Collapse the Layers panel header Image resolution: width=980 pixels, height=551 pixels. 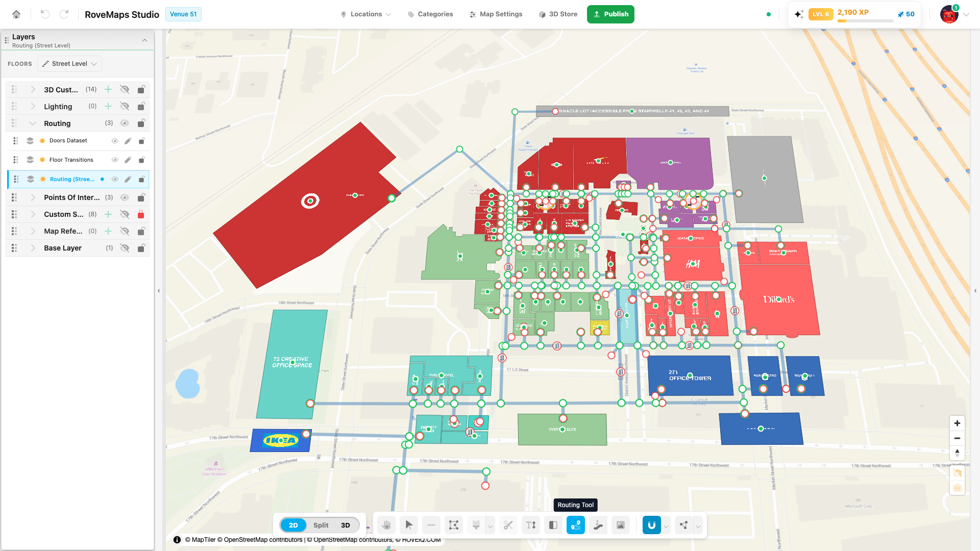[144, 40]
